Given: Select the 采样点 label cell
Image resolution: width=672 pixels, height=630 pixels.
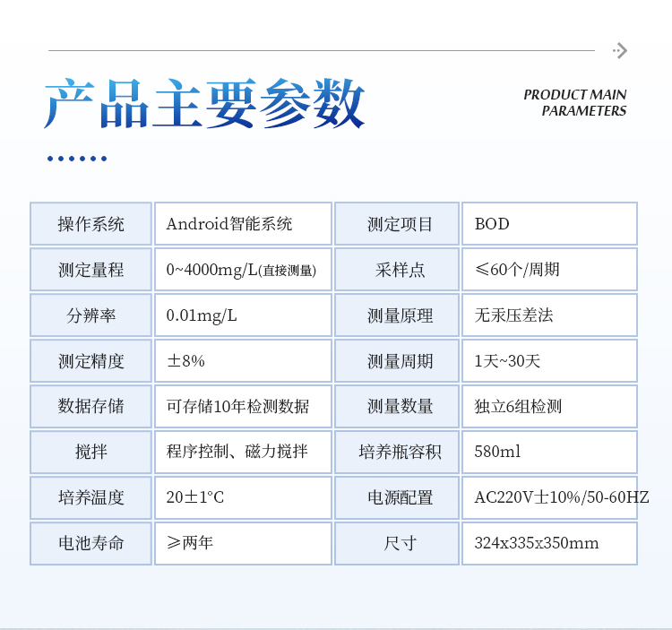Looking at the screenshot, I should tap(397, 270).
